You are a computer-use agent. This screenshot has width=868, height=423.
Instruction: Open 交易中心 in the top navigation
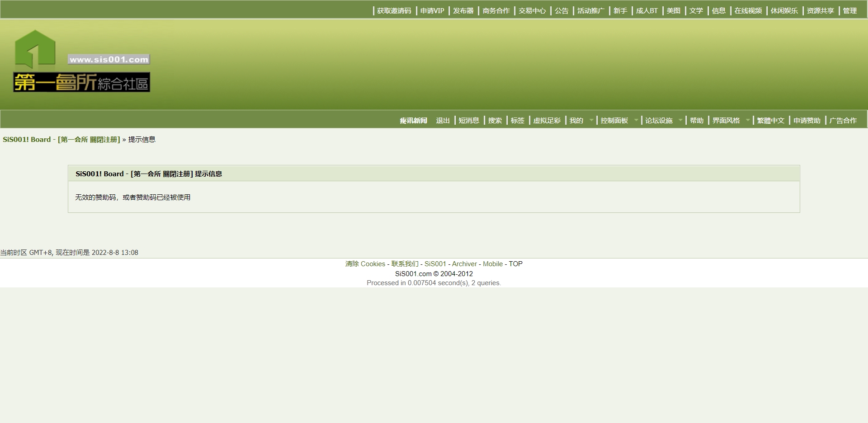(x=532, y=11)
